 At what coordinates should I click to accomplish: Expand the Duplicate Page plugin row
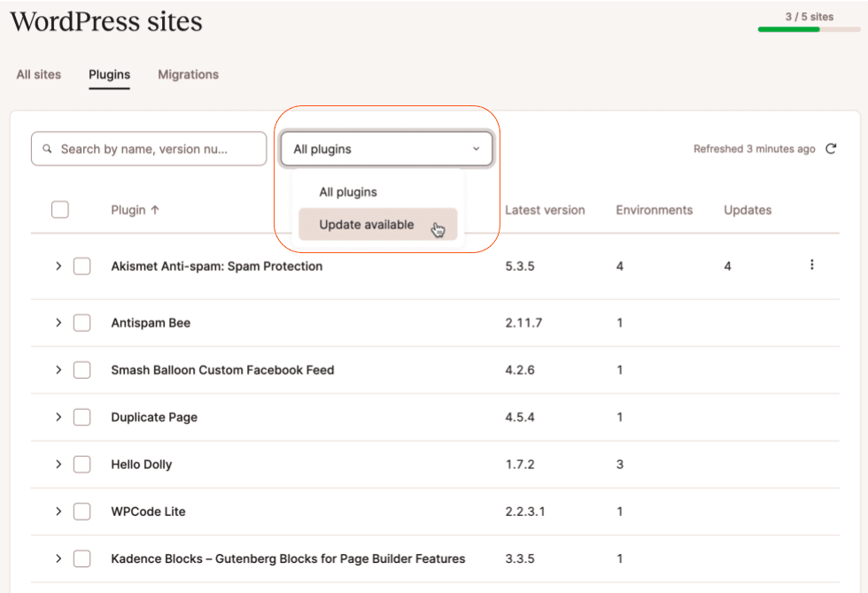[58, 417]
